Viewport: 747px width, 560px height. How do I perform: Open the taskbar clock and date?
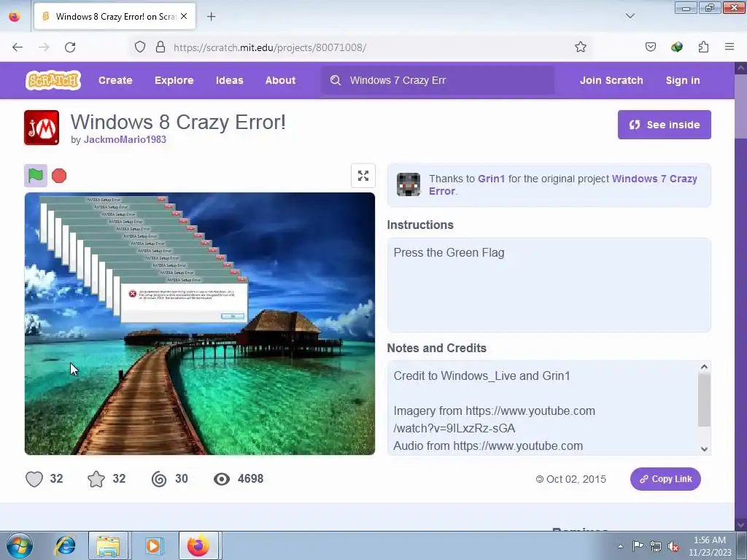709,546
